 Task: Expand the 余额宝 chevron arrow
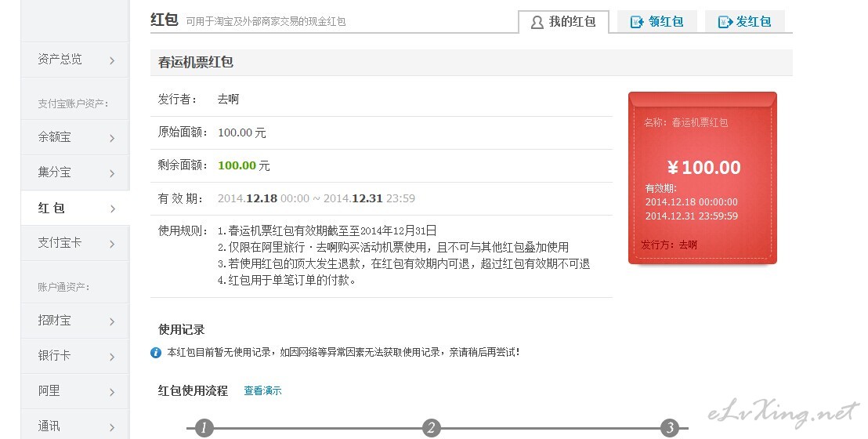(112, 138)
